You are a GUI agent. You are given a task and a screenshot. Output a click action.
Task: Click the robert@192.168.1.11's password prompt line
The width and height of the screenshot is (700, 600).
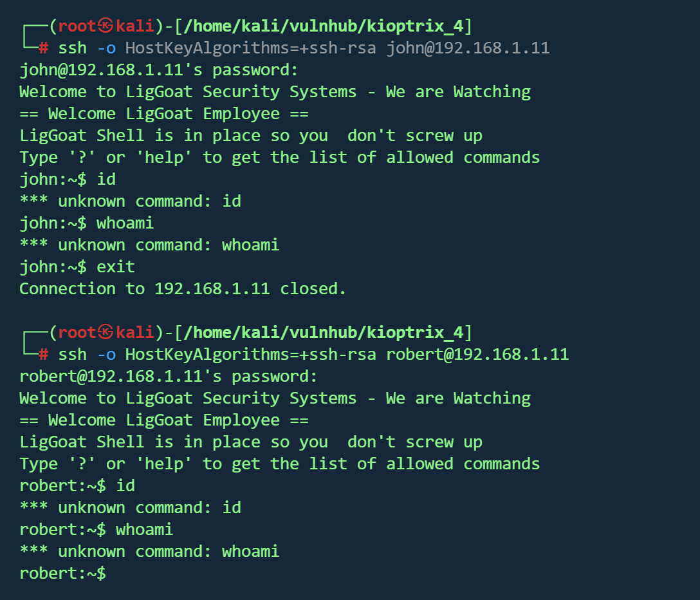pos(169,377)
